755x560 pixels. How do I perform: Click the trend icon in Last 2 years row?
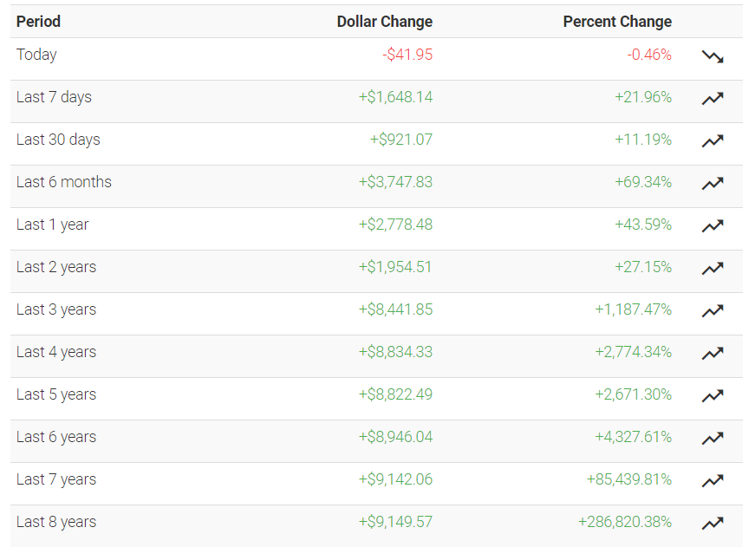(713, 268)
